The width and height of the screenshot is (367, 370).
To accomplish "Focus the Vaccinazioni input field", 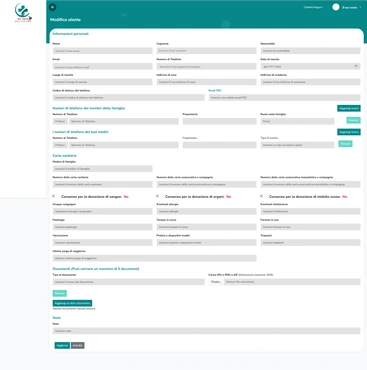I will point(102,243).
